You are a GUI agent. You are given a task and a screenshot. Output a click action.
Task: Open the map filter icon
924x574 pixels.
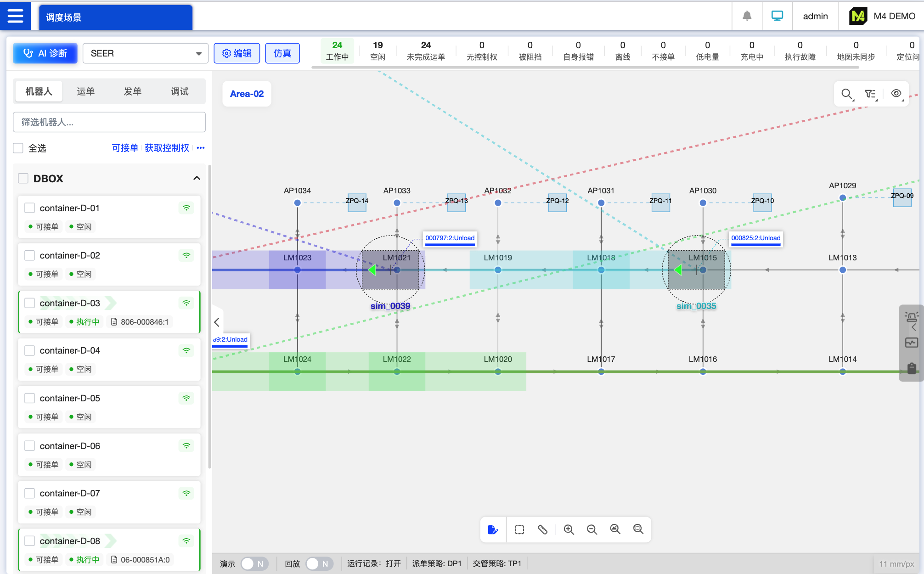870,94
